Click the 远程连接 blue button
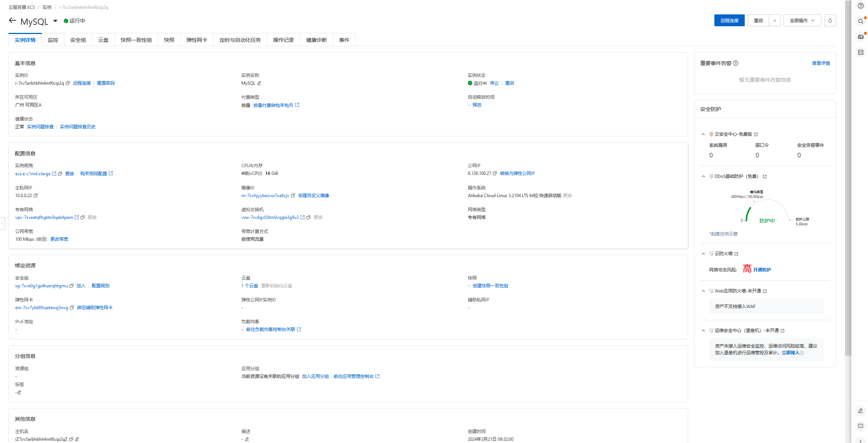This screenshot has height=443, width=868. 729,21
